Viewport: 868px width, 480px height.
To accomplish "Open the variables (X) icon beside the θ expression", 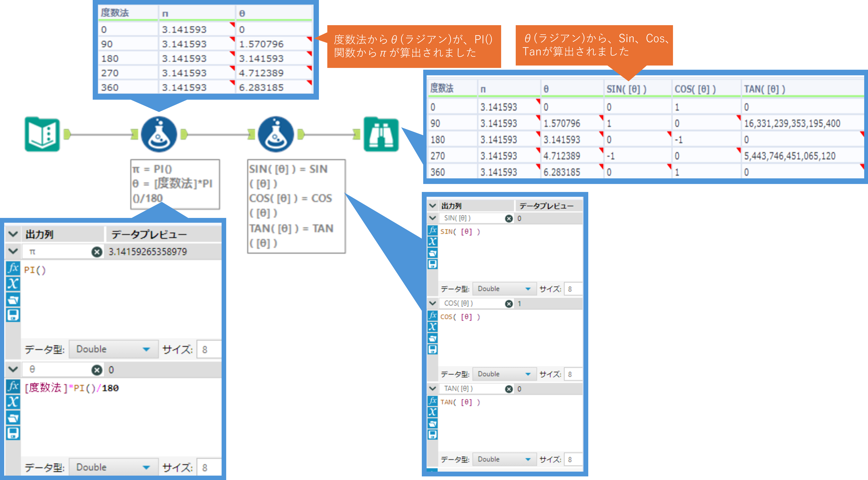I will [x=13, y=402].
